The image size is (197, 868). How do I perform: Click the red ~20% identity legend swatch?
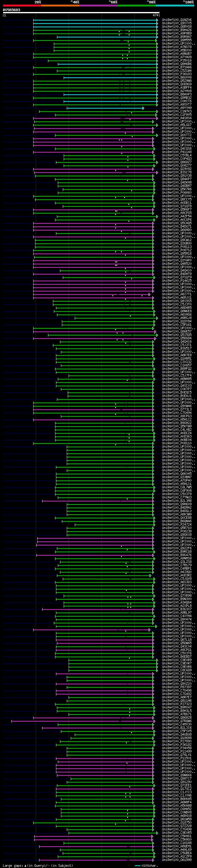click(22, 6)
